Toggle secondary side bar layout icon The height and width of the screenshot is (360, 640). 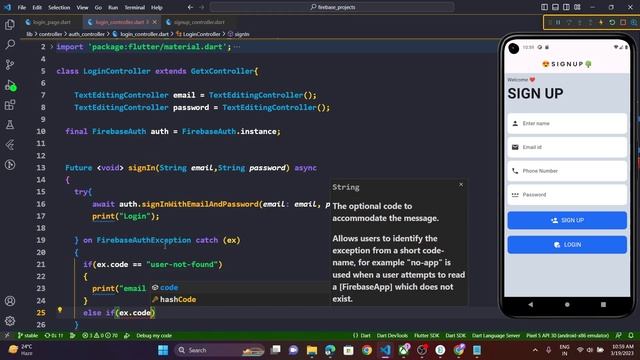point(566,7)
